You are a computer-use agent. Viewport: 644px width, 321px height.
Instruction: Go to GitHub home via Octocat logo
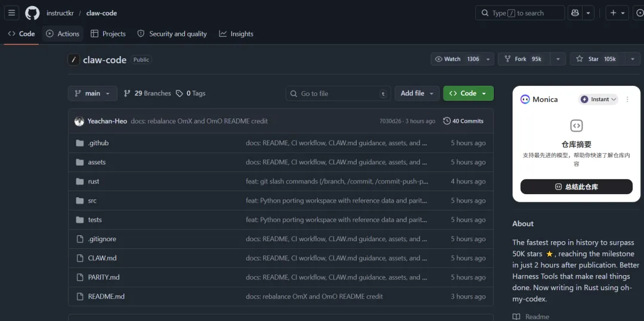pyautogui.click(x=32, y=13)
